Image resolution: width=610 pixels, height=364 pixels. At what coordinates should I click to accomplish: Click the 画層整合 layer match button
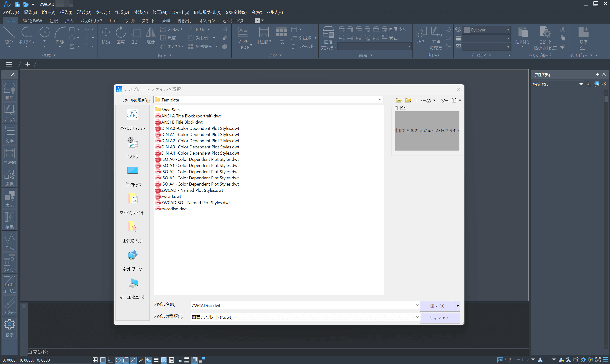coord(394,29)
